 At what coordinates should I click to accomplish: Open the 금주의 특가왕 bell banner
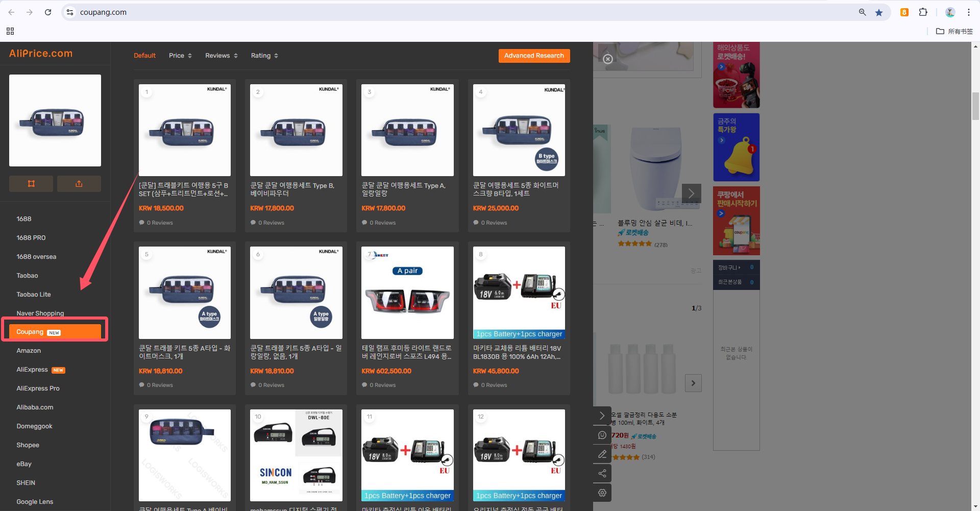point(736,148)
